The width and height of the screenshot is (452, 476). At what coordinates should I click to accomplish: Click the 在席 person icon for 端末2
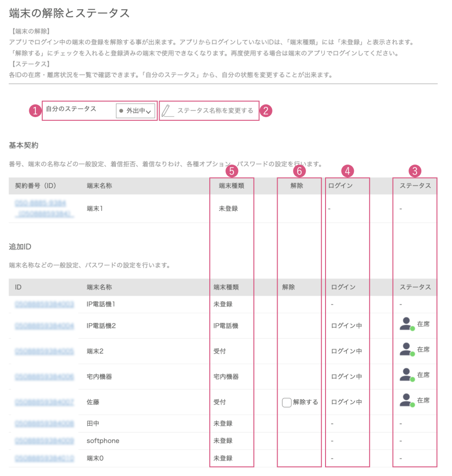point(406,350)
